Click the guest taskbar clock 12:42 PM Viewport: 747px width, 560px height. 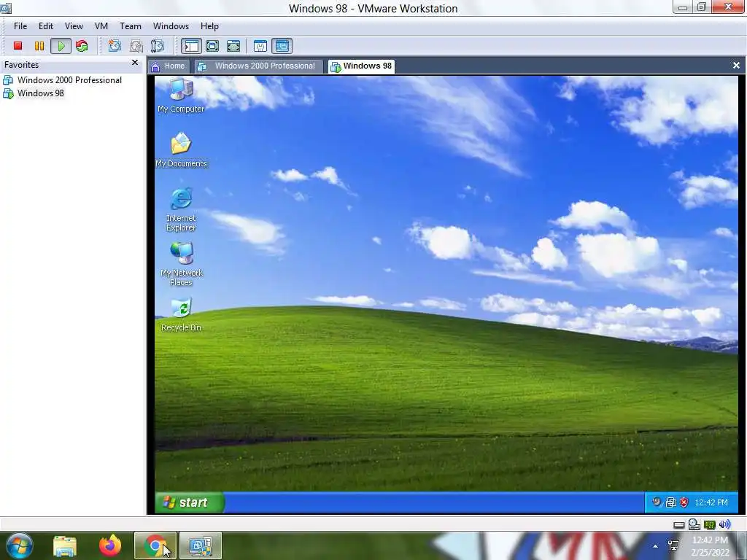(711, 502)
